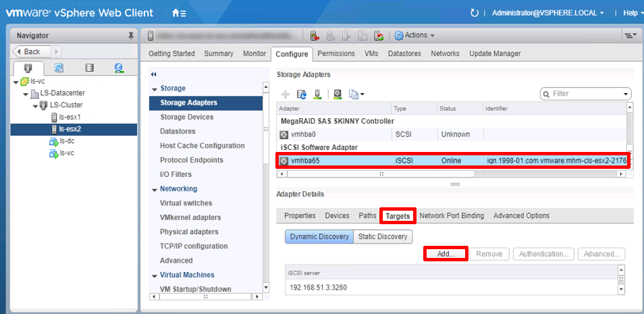Click the Authentication... button
Screen dimensions: 644x314
coord(544,254)
